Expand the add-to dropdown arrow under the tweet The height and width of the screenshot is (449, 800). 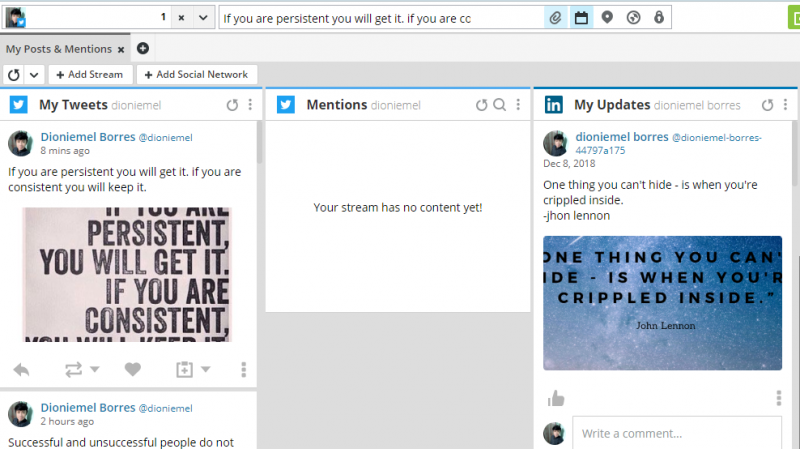206,369
